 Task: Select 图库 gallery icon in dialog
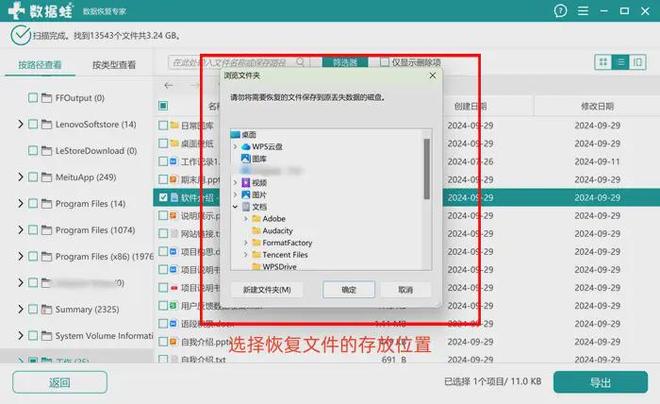[246, 159]
